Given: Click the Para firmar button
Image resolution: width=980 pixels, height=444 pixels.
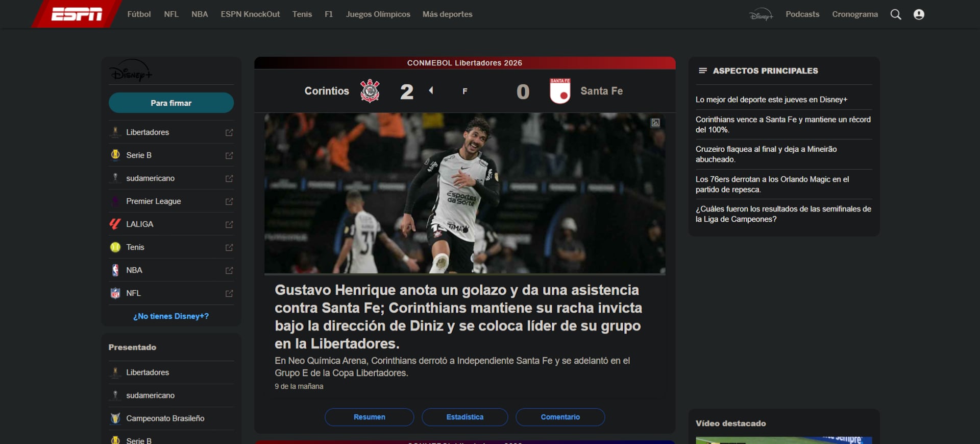Looking at the screenshot, I should (x=171, y=103).
